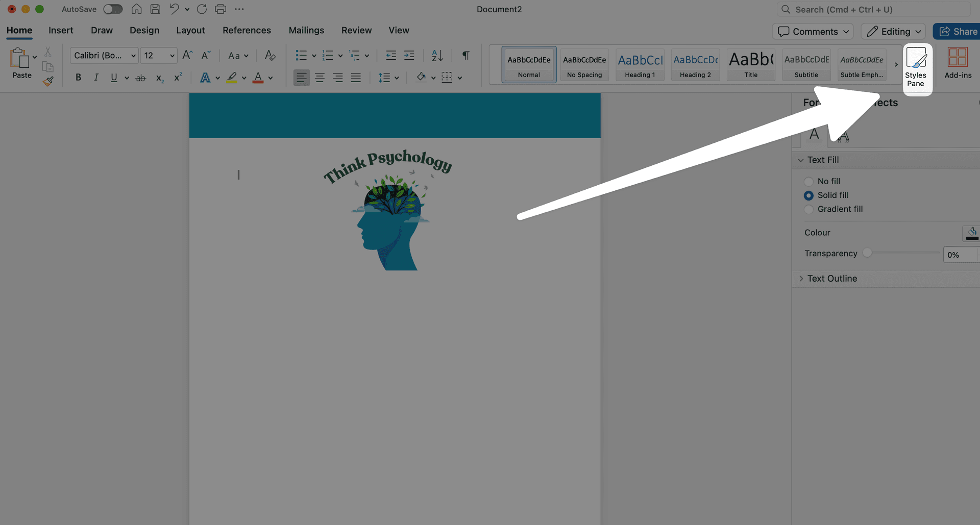980x525 pixels.
Task: Open the Styles Pane
Action: tap(917, 69)
